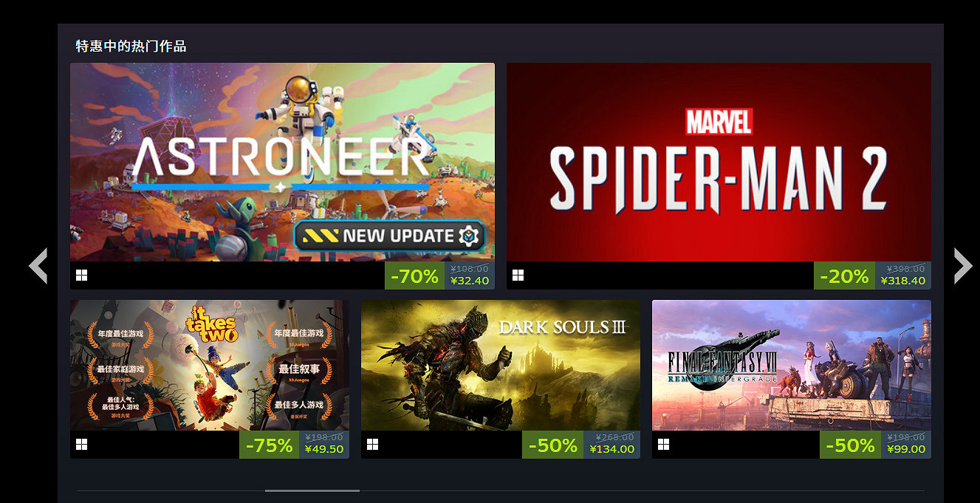Click Windows icon under Dark Souls III

373,445
